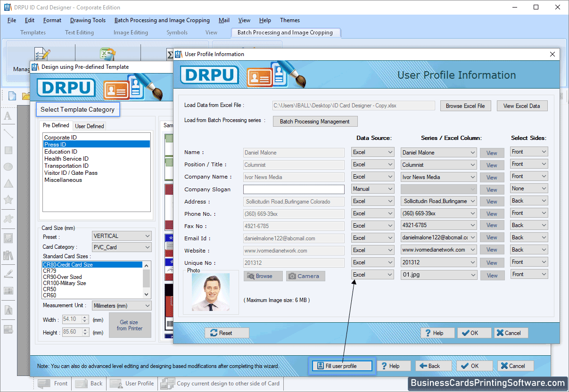Click the Image insert tool icon
The image size is (569, 392).
pyautogui.click(x=8, y=238)
